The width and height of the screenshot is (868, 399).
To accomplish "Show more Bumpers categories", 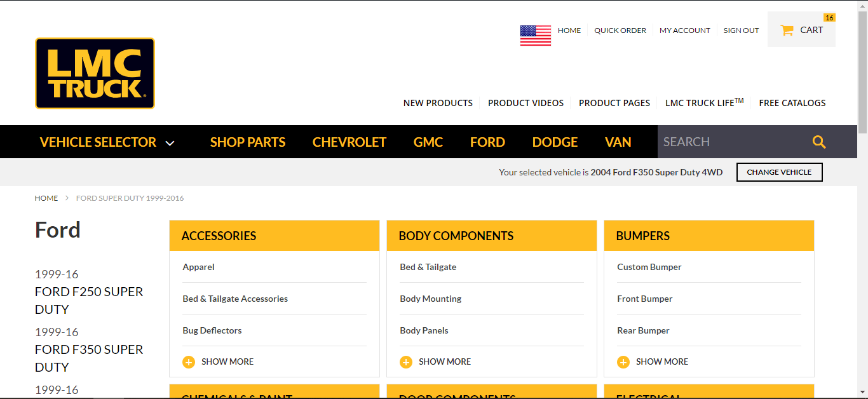I will [661, 362].
